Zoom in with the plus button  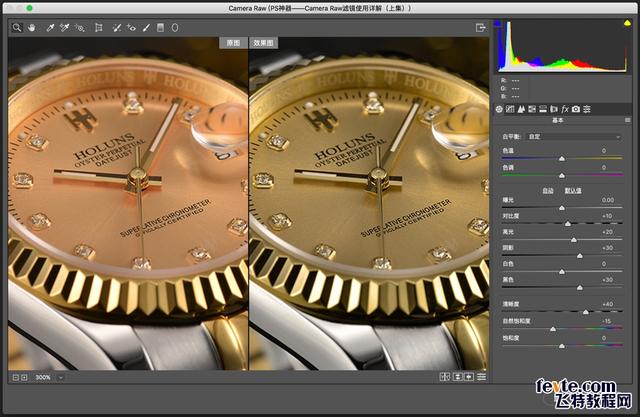[x=24, y=378]
